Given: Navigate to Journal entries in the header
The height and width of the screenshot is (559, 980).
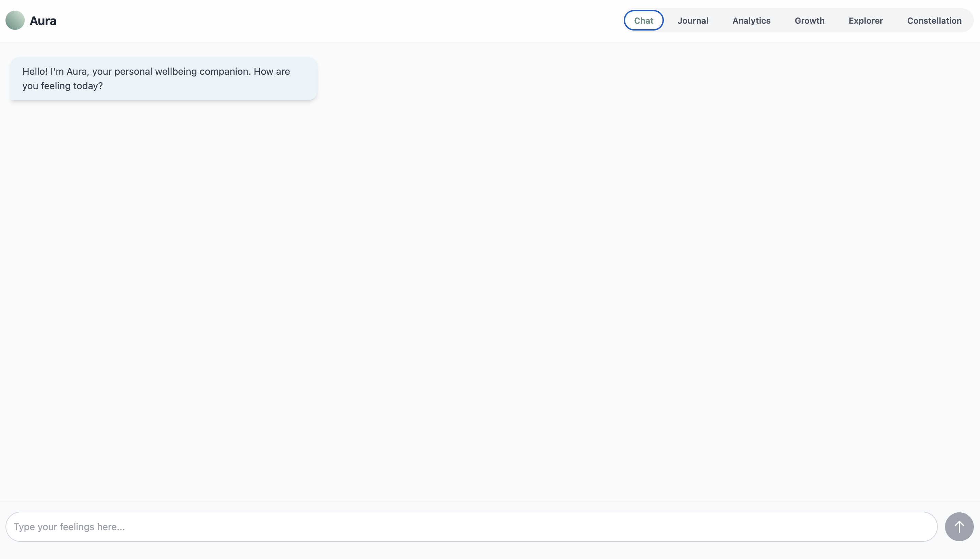Looking at the screenshot, I should coord(693,21).
